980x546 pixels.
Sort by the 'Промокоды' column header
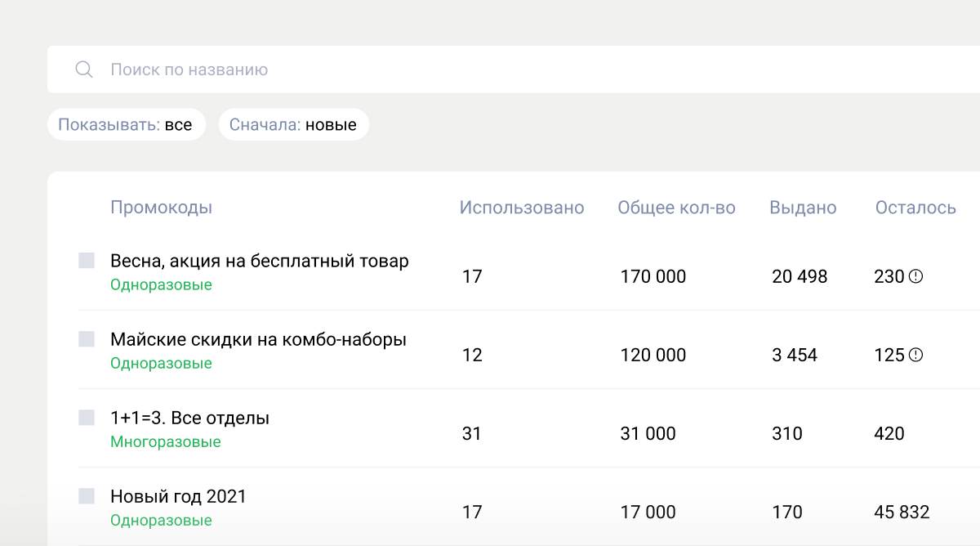tap(161, 208)
